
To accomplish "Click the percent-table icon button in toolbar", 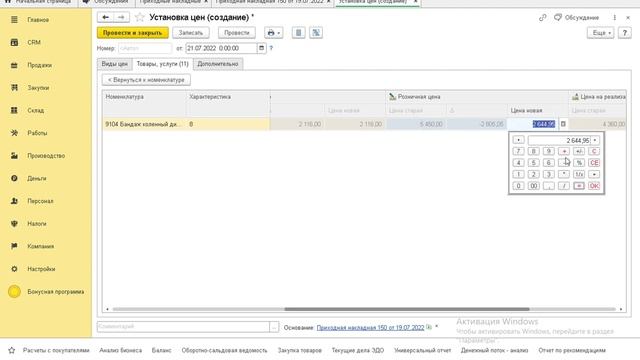I will pos(316,33).
